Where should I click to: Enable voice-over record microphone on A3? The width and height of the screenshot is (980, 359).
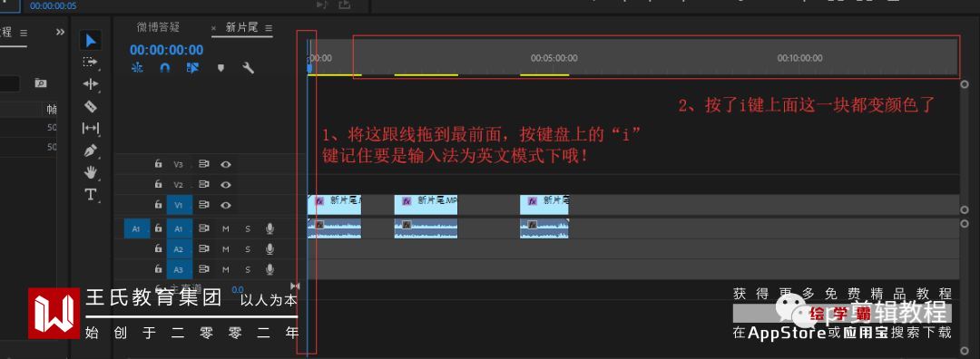click(x=269, y=270)
